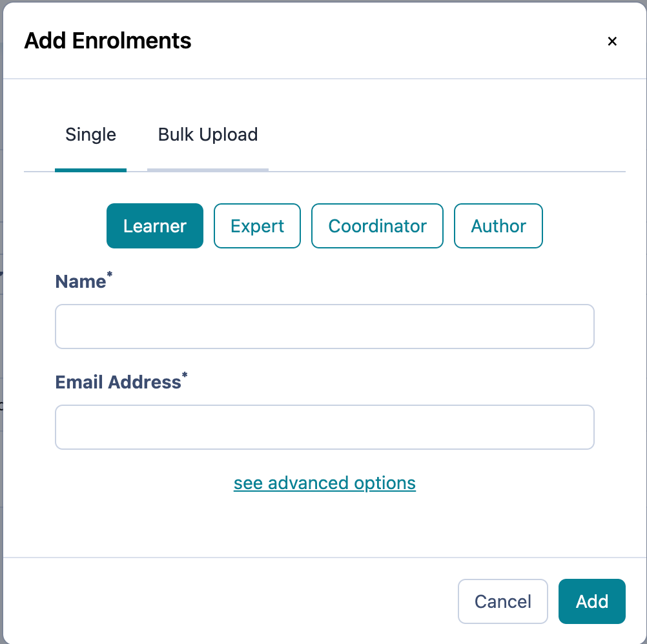Dismiss the dialog using the X icon
Image resolution: width=647 pixels, height=644 pixels.
pos(612,41)
